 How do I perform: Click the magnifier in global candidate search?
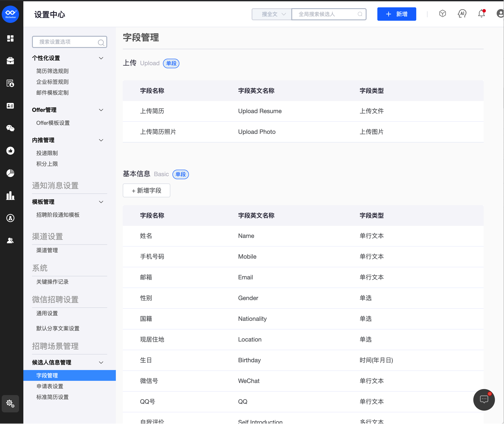point(360,14)
